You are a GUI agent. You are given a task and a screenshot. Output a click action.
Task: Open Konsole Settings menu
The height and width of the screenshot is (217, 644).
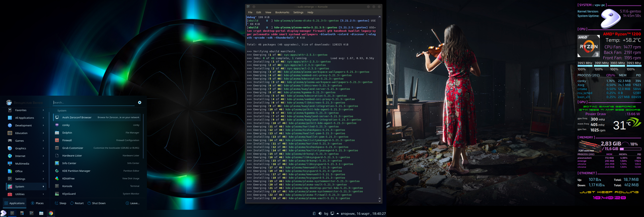click(x=298, y=12)
